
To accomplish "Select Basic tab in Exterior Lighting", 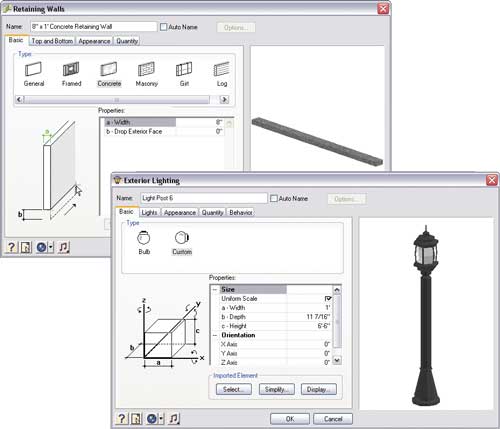I will [x=126, y=212].
